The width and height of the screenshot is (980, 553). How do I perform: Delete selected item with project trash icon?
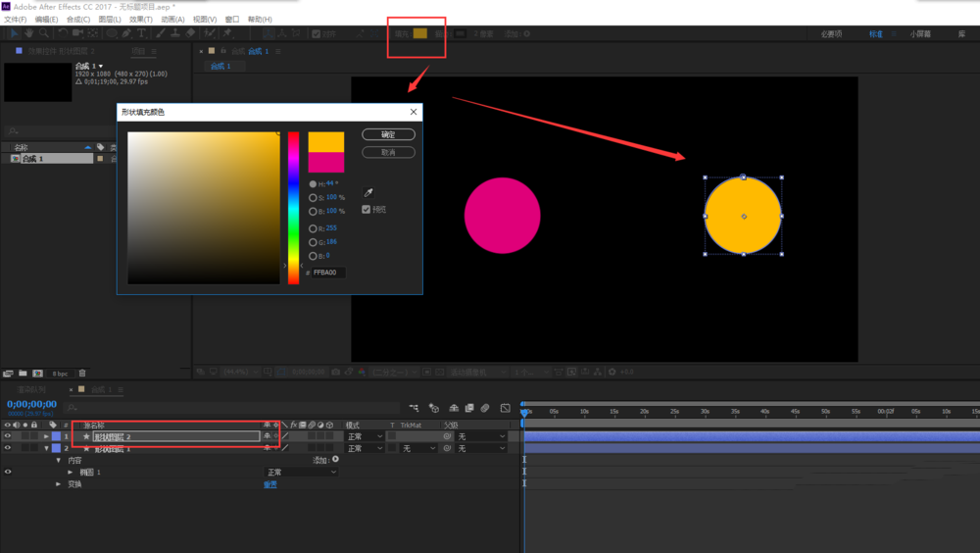click(82, 374)
